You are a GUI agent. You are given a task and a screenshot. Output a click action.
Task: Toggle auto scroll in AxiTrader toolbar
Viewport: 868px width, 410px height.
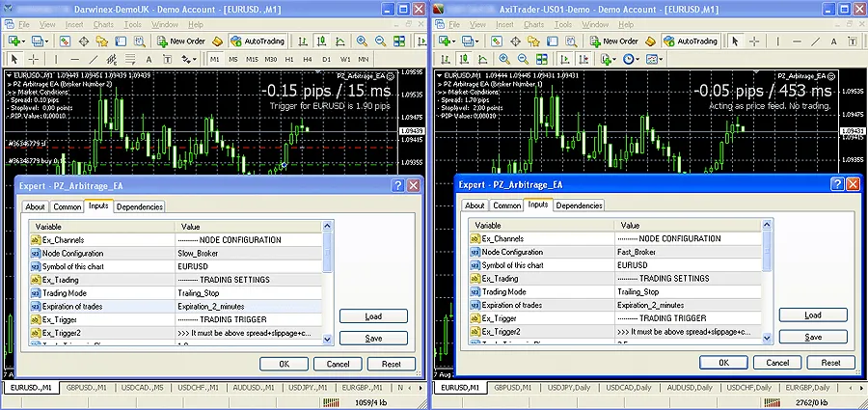point(563,59)
